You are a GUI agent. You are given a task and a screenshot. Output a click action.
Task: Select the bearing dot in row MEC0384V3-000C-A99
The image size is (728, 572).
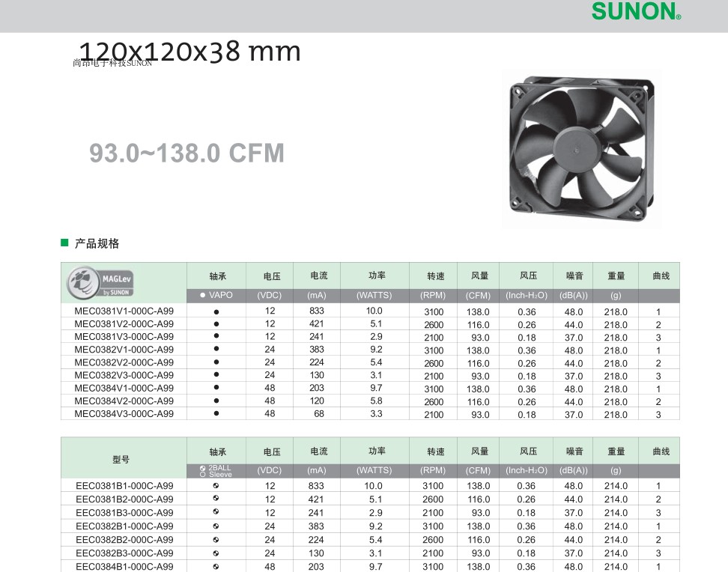tap(216, 413)
